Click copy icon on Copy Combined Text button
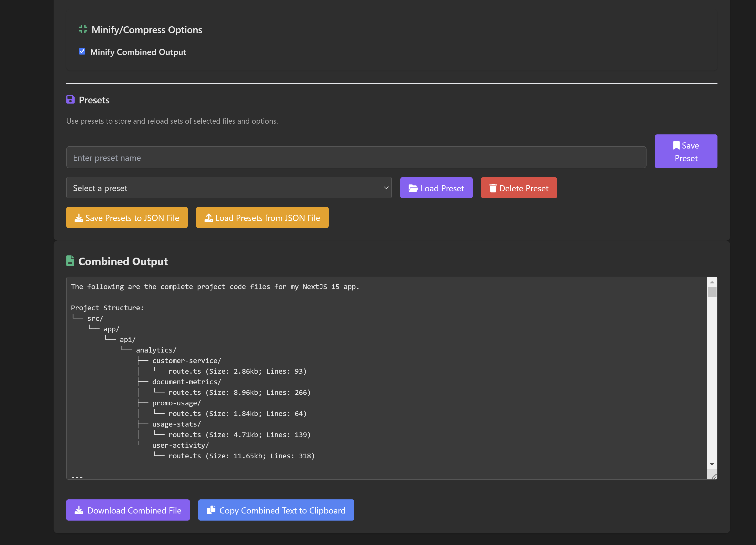 coord(211,510)
